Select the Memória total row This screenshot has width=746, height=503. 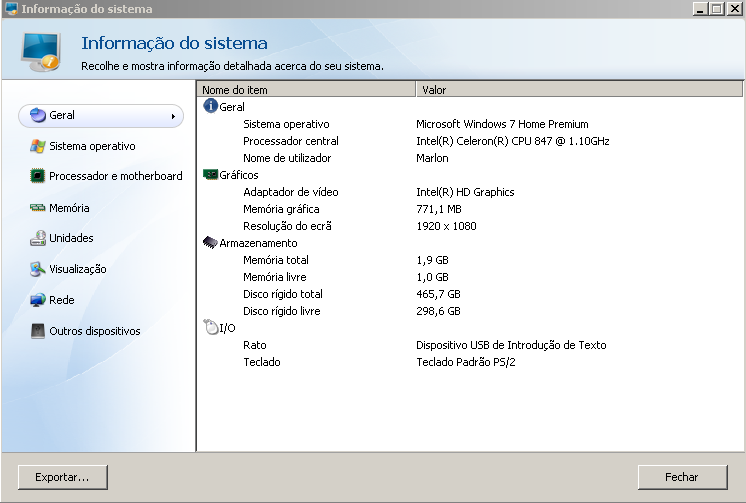(469, 260)
